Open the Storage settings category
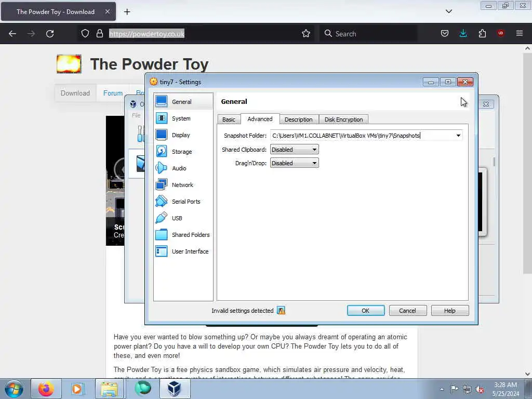Screen dimensions: 532x399 coord(183,151)
